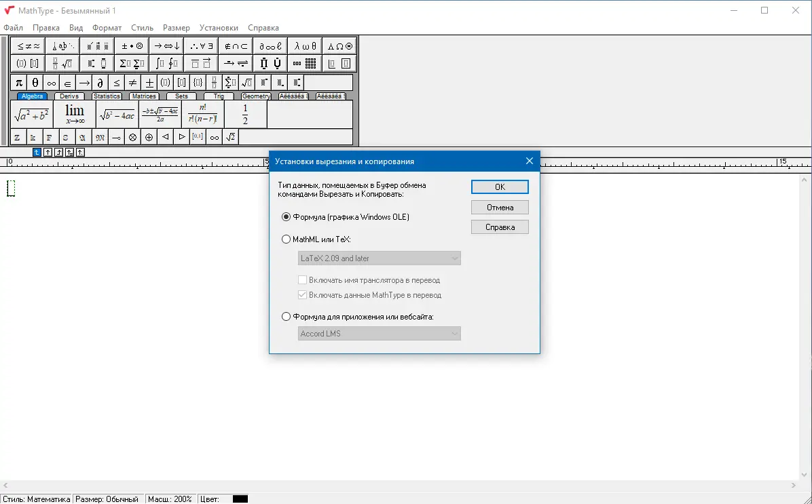Click the Отмена button
Screen dimensions: 812x504
click(500, 208)
